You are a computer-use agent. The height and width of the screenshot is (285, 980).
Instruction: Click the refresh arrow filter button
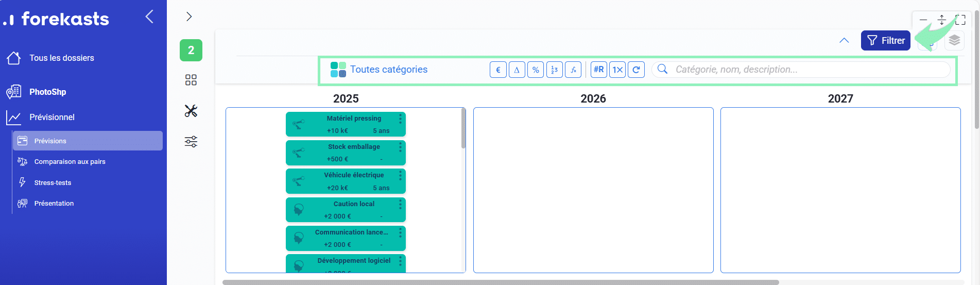click(636, 70)
